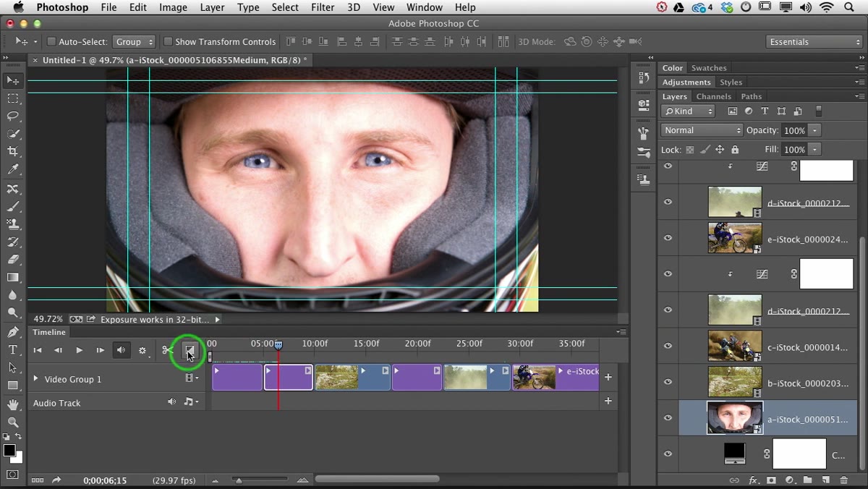
Task: Choose the Horizontal Type tool
Action: [13, 350]
